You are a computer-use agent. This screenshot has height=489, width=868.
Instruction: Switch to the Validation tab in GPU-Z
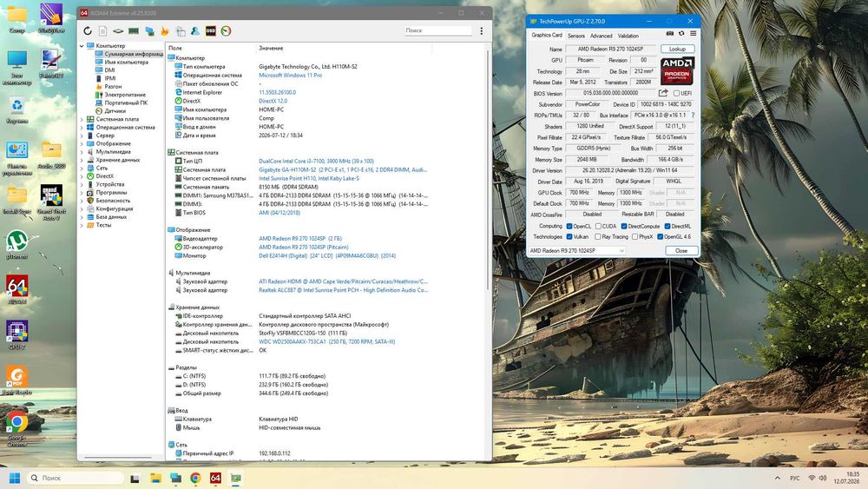[628, 36]
